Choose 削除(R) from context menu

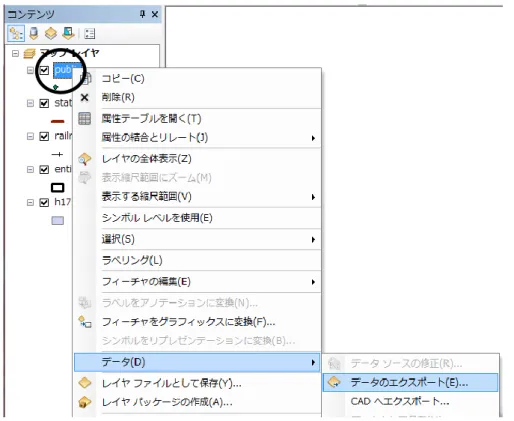197,97
